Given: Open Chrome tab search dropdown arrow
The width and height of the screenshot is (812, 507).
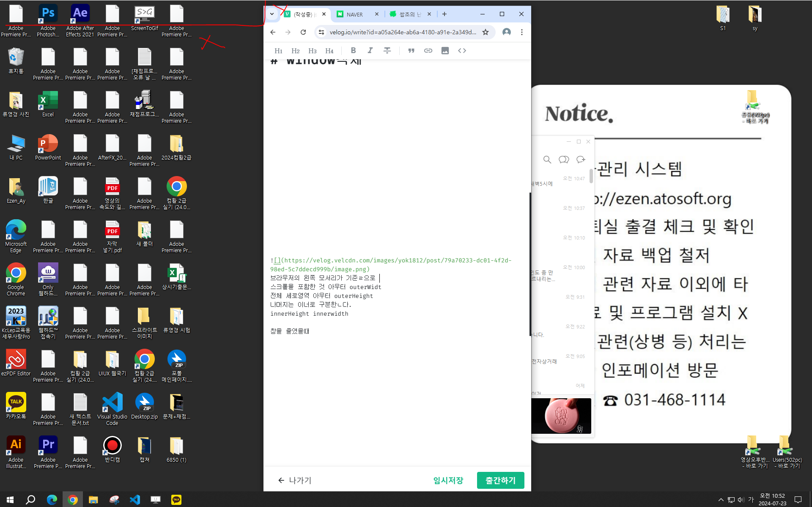Looking at the screenshot, I should pos(272,14).
